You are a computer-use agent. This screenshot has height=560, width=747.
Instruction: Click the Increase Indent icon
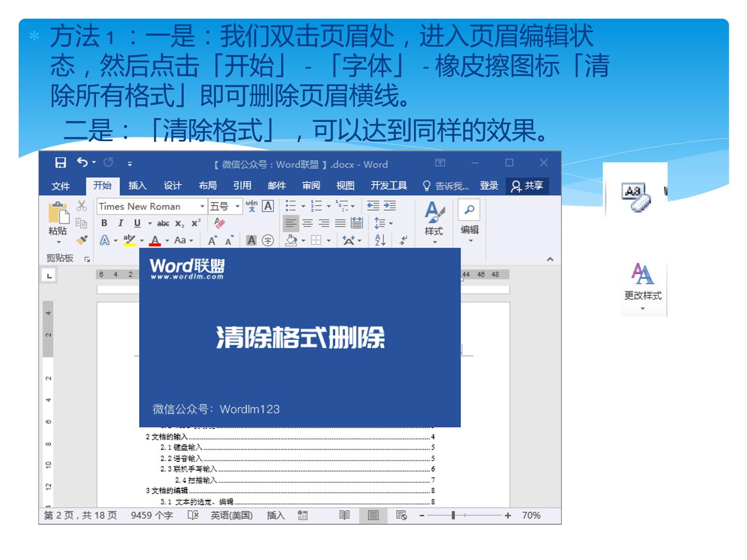click(x=390, y=206)
